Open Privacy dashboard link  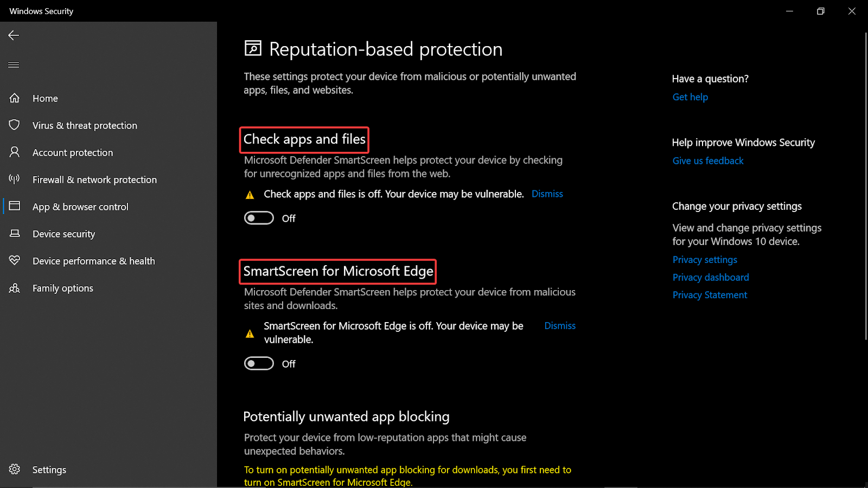[x=710, y=277]
